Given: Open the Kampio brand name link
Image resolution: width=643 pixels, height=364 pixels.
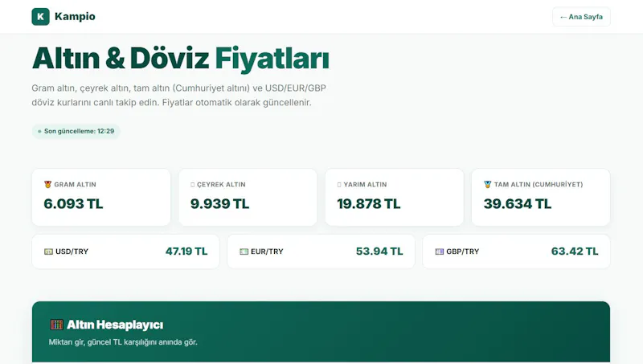Looking at the screenshot, I should (75, 16).
